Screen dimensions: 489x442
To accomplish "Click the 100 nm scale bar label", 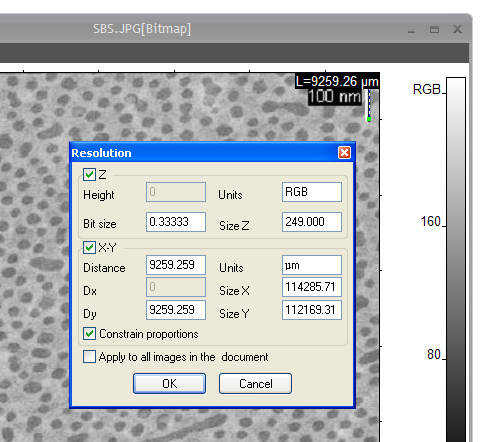I will pyautogui.click(x=335, y=97).
